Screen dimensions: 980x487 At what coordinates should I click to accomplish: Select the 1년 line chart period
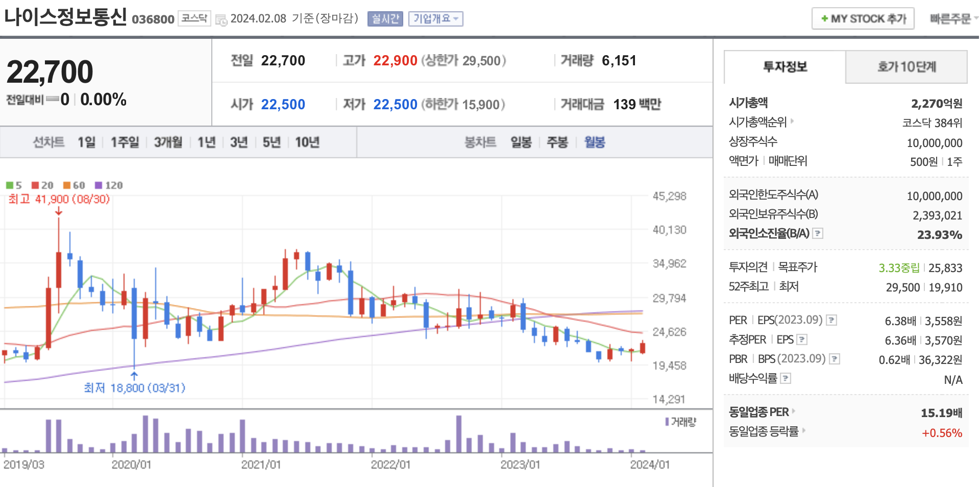pyautogui.click(x=206, y=142)
